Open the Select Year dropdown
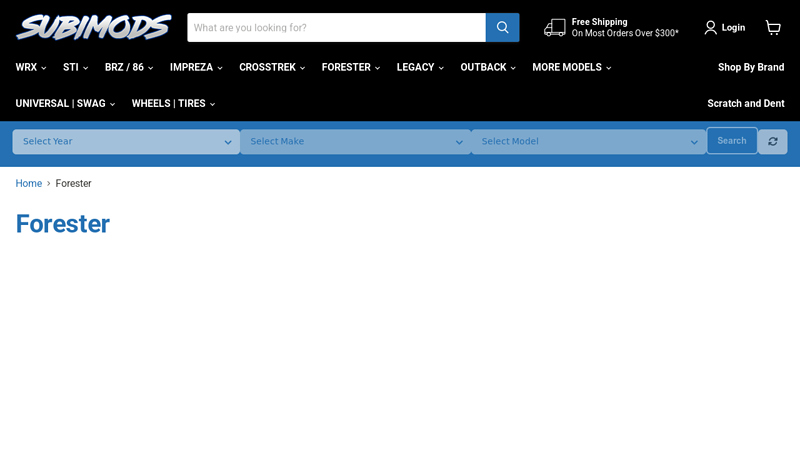 pos(126,142)
